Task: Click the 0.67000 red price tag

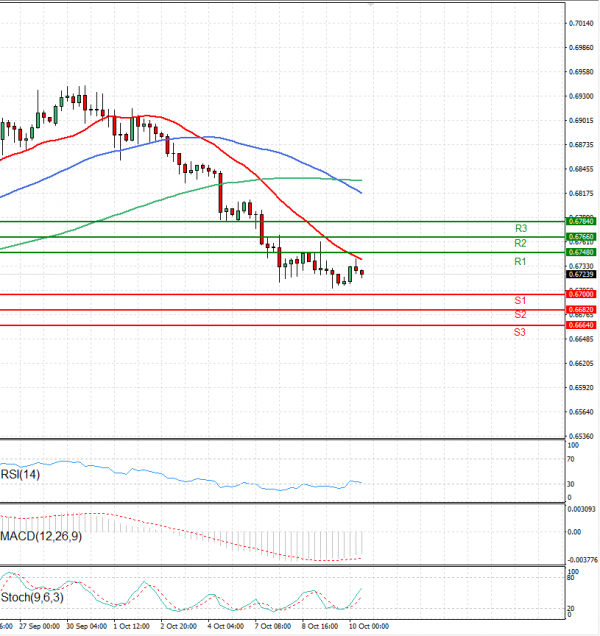Action: tap(581, 294)
